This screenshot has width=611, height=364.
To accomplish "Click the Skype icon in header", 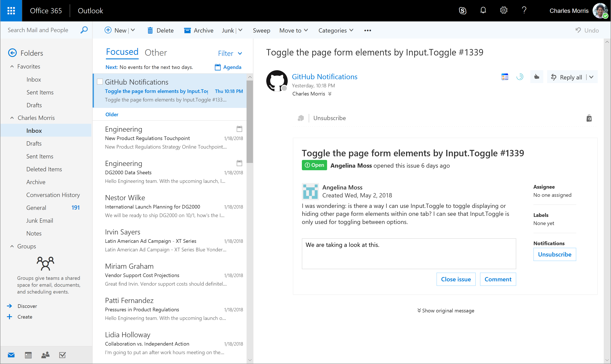I will [462, 10].
